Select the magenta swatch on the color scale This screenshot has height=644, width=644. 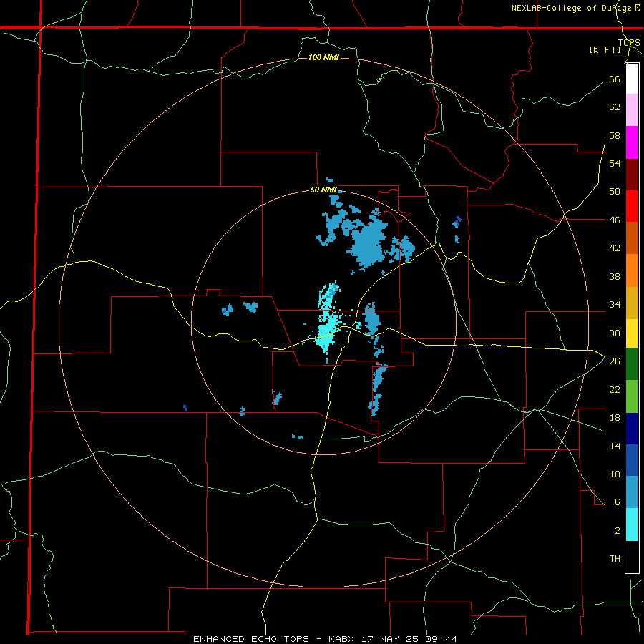(632, 142)
